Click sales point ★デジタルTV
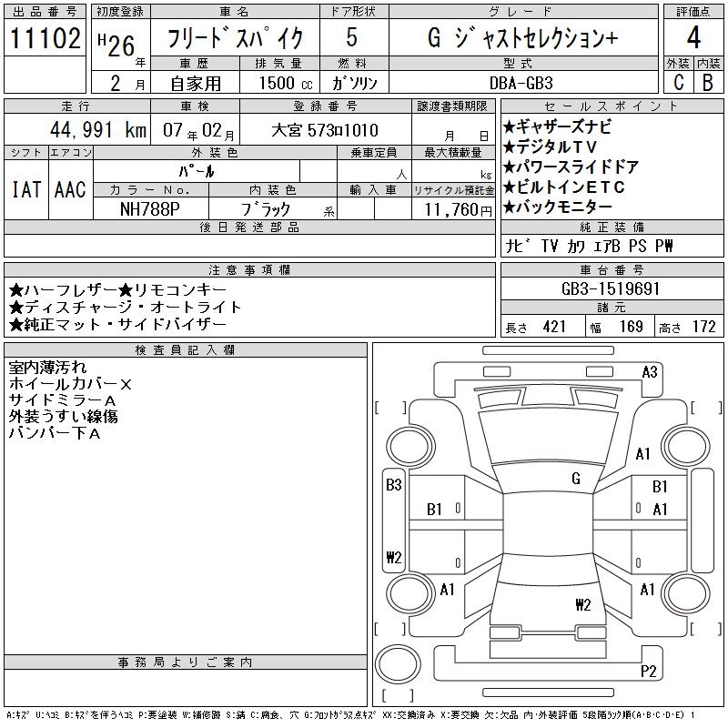The height and width of the screenshot is (728, 728). point(550,147)
